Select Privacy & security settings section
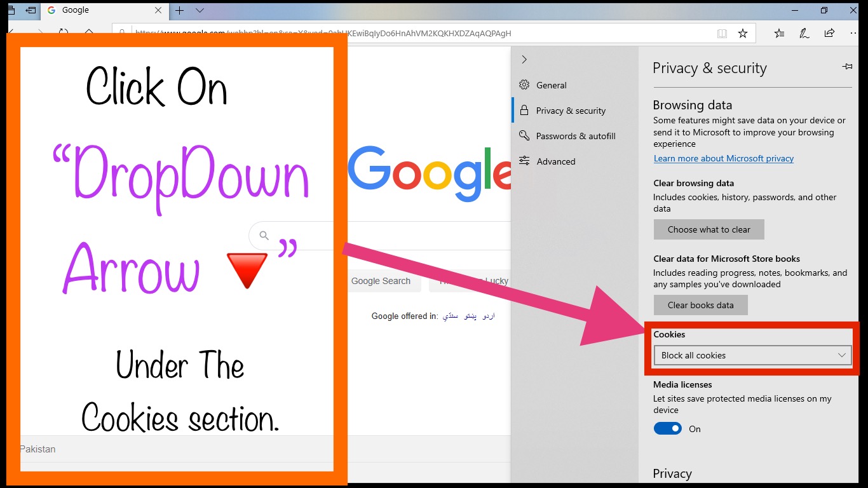The height and width of the screenshot is (488, 868). click(x=575, y=111)
